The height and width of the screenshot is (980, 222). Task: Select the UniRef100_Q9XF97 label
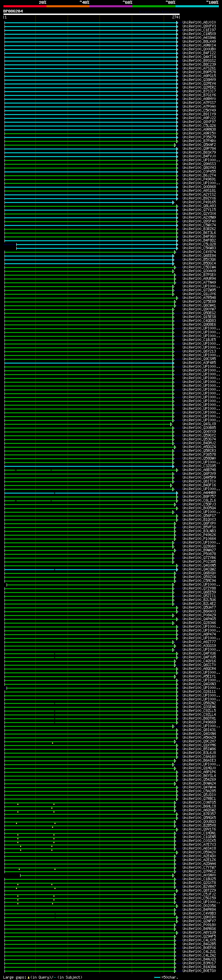[199, 122]
